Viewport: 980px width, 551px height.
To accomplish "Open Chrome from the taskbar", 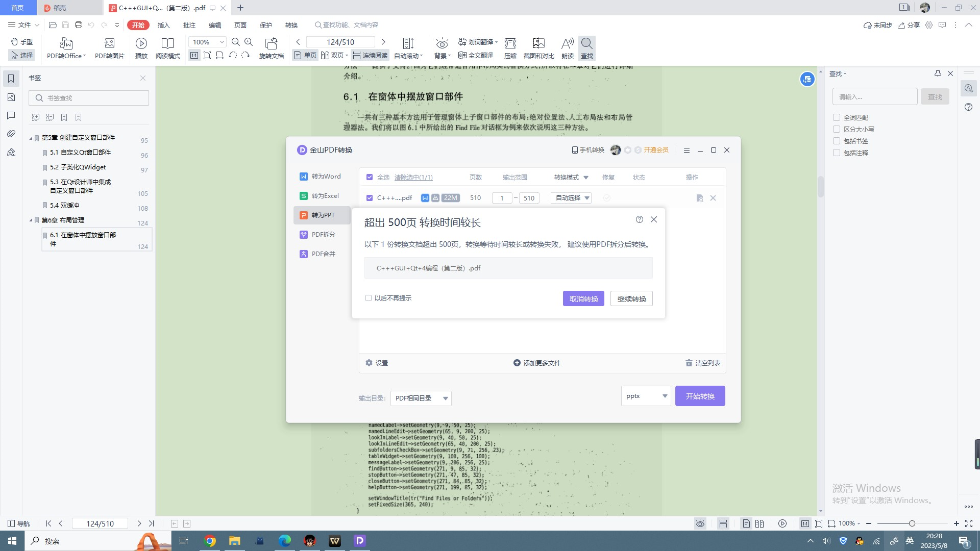I will pos(210,541).
